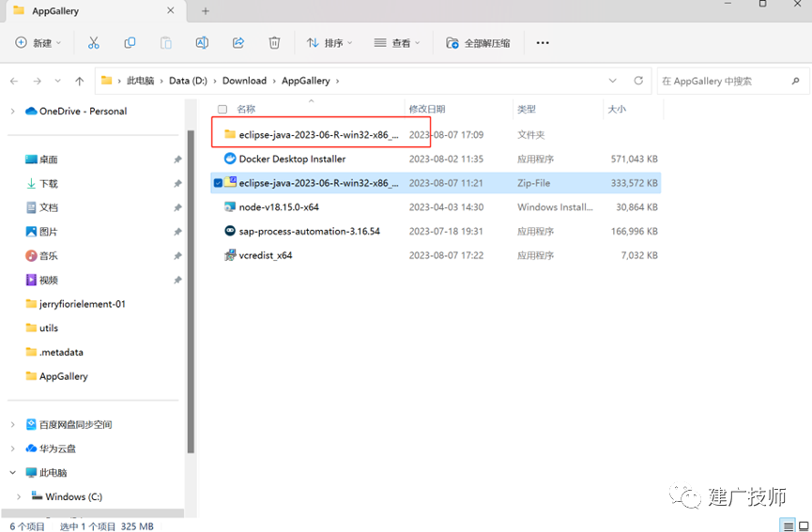
Task: Click AppGallery in the breadcrumb
Action: [x=305, y=81]
